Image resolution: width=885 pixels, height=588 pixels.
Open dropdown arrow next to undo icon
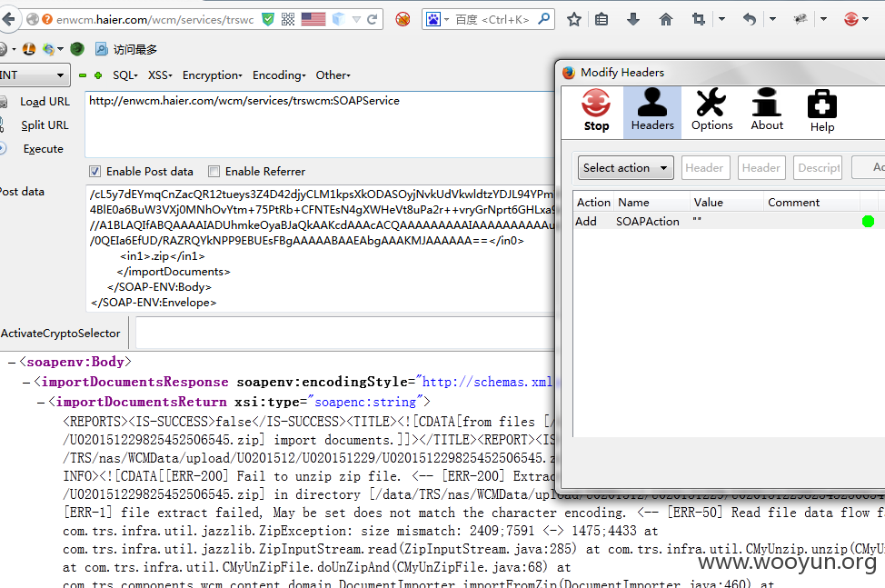pos(772,20)
